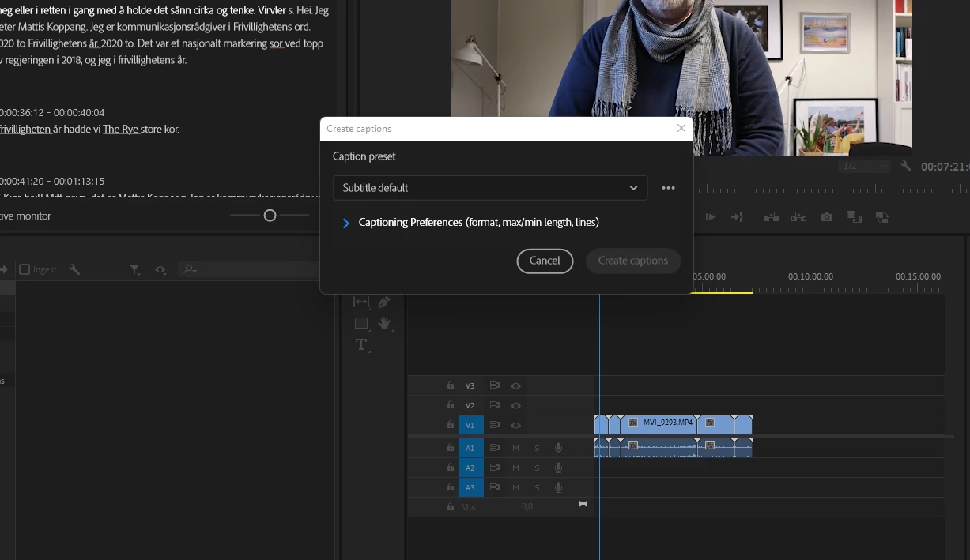Select the Hand tool
This screenshot has height=560, width=970.
click(x=385, y=323)
